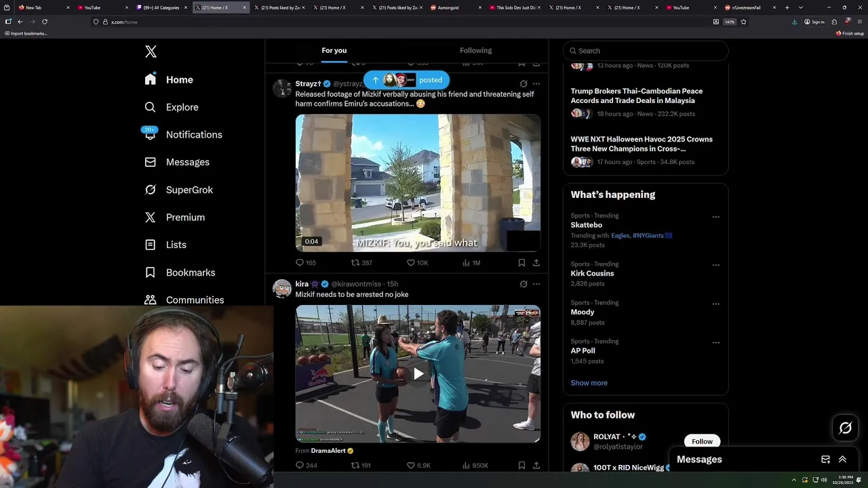The width and height of the screenshot is (868, 488).
Task: Bookmark this page star icon
Action: (743, 22)
